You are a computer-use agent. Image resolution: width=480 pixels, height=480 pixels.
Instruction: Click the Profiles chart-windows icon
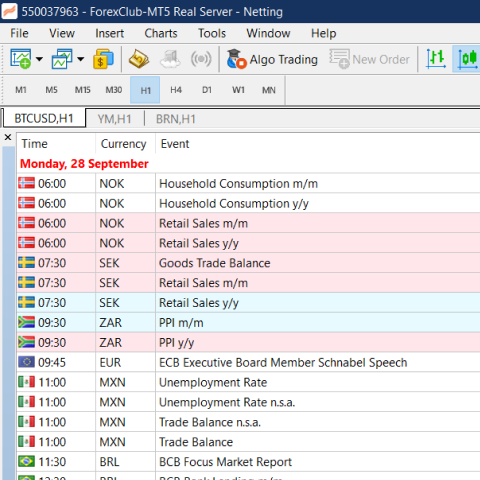coord(62,59)
